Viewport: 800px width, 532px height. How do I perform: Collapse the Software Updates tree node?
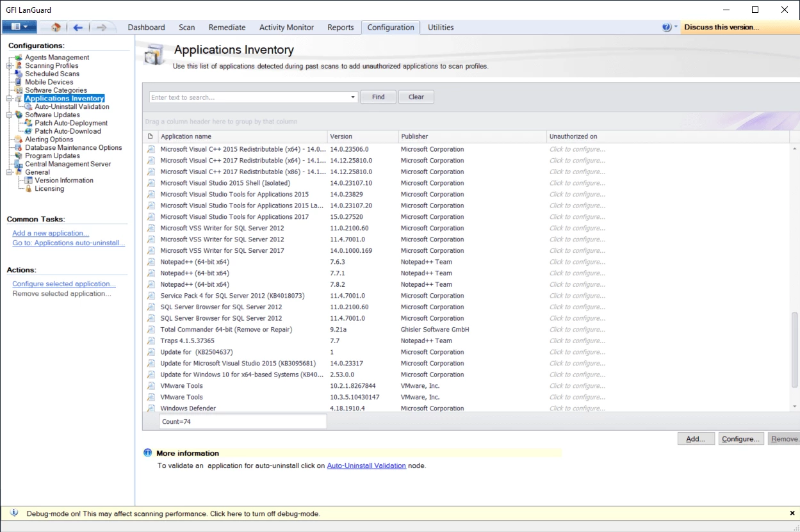point(9,115)
